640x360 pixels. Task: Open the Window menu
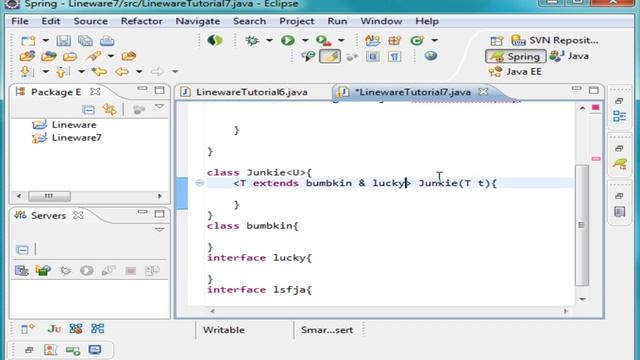point(381,21)
